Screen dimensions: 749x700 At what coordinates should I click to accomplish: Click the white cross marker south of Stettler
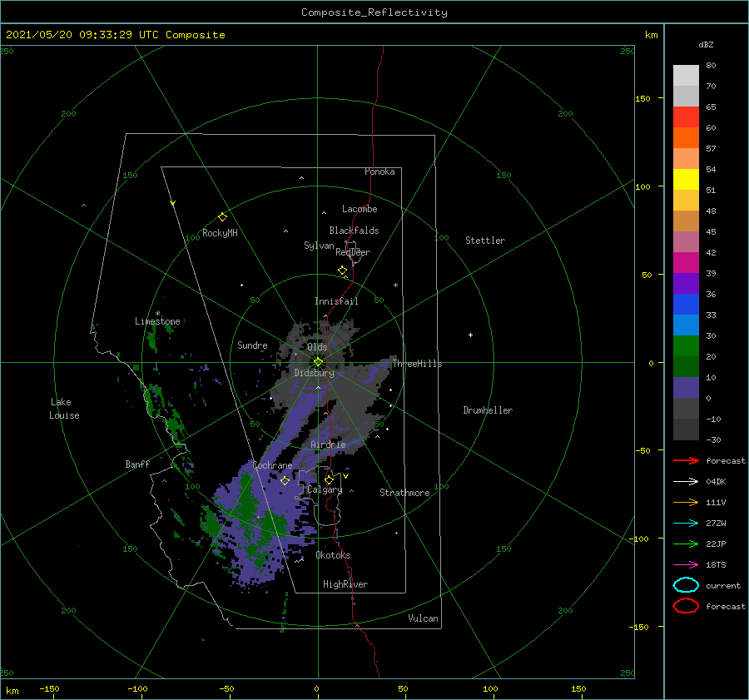470,335
